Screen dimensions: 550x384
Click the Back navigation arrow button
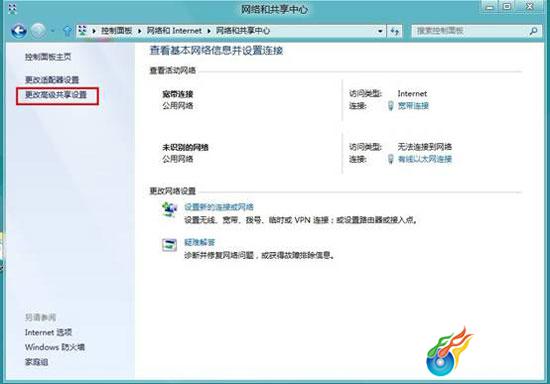[19, 31]
